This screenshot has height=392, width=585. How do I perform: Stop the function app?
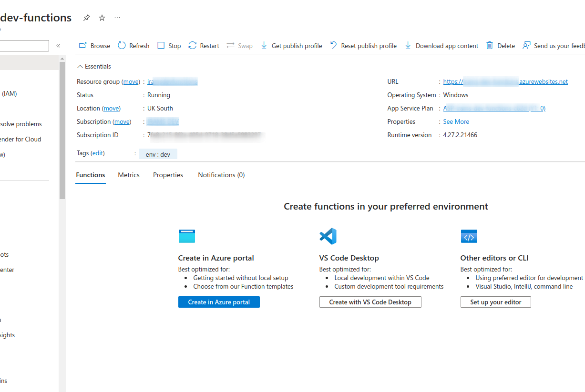click(169, 46)
